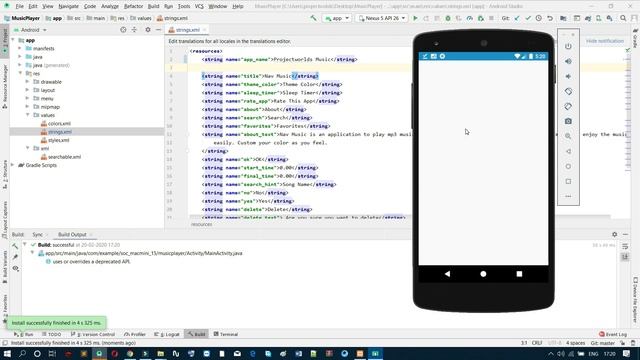Collapse the values folder

point(27,115)
